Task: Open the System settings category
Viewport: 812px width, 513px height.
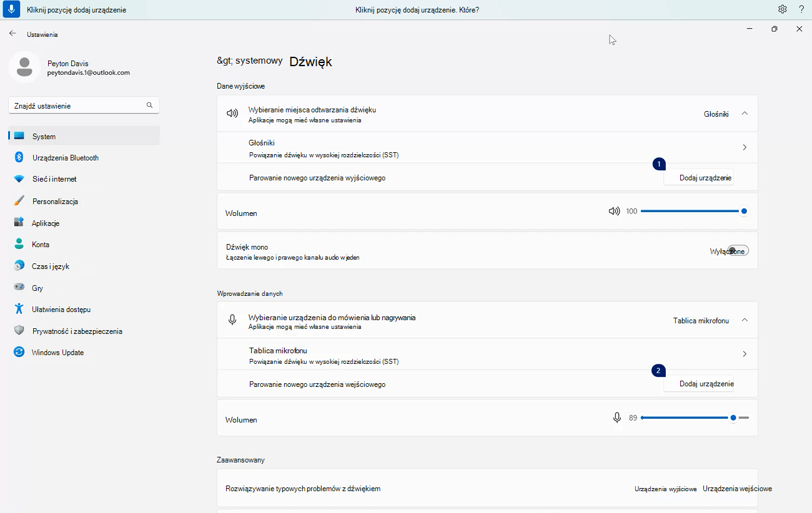Action: pos(84,136)
